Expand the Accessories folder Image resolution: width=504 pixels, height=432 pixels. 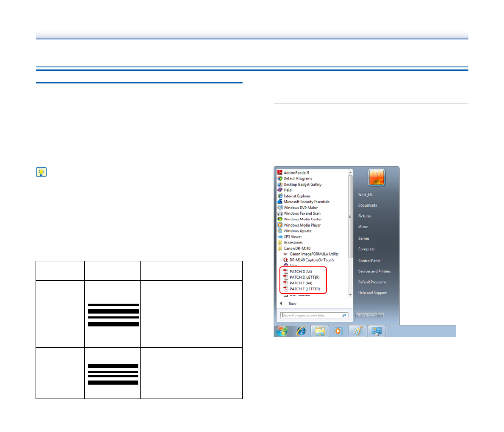(293, 243)
